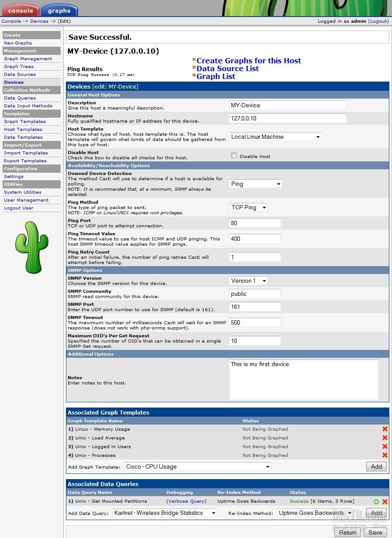Select Devices in sidebar menu
The height and width of the screenshot is (538, 392).
(x=14, y=82)
